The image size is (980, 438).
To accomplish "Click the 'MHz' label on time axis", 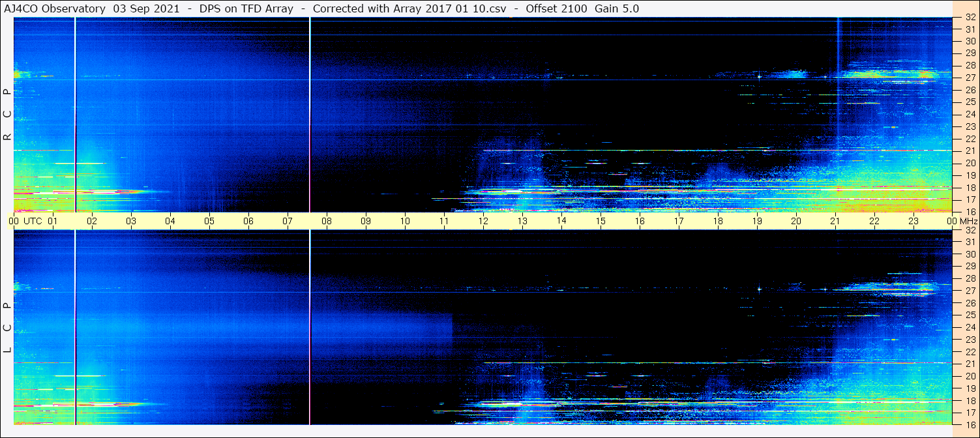I will coord(968,221).
